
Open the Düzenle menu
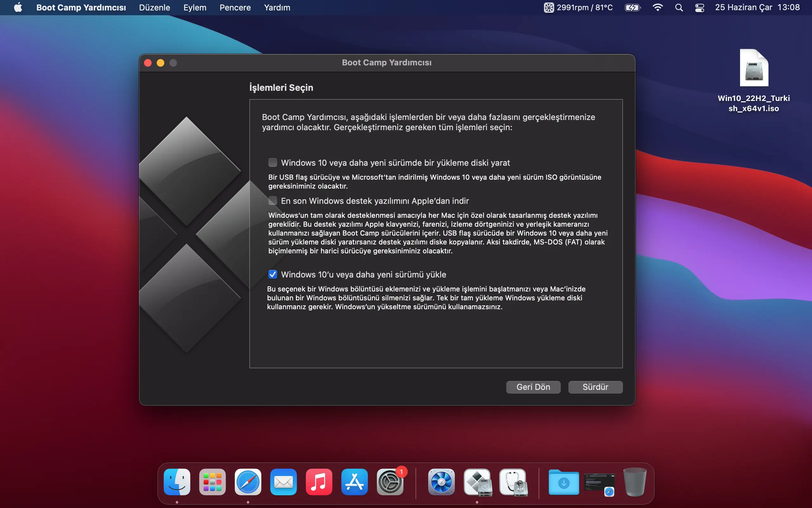tap(155, 7)
